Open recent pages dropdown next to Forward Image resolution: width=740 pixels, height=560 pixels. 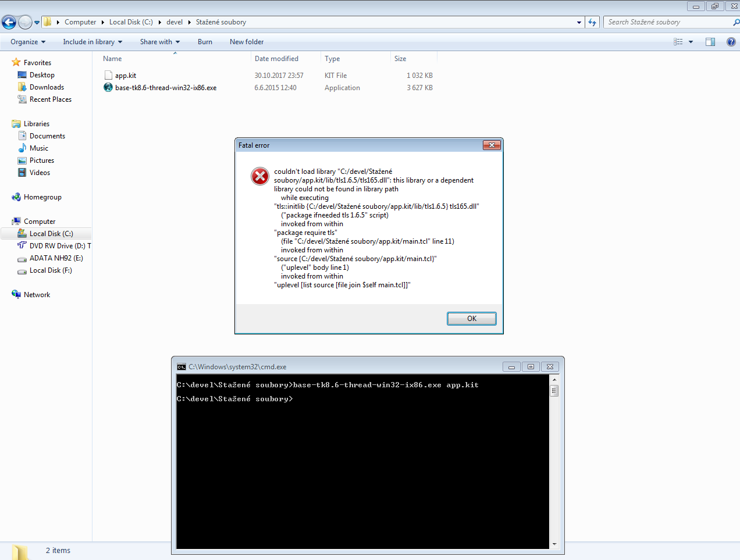tap(37, 23)
